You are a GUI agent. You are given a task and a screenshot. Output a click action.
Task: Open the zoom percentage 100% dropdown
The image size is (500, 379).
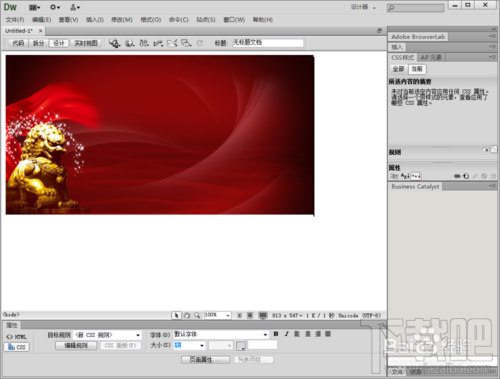click(217, 315)
